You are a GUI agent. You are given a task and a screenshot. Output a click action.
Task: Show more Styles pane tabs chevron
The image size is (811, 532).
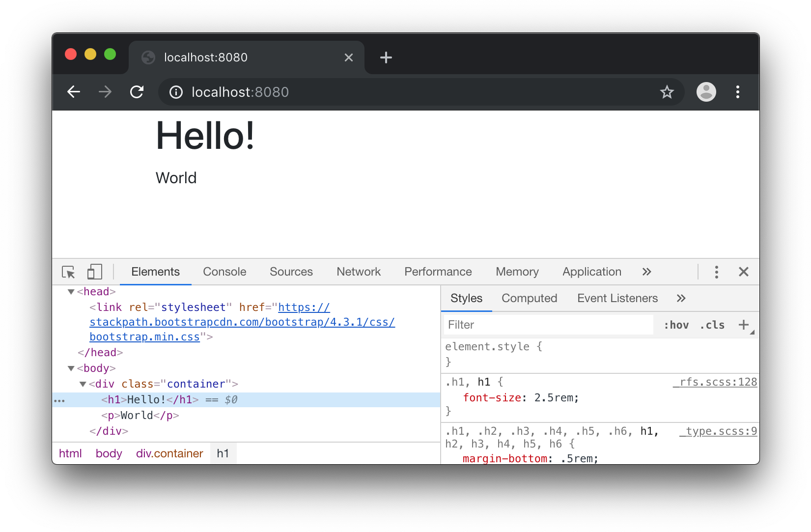(x=681, y=298)
